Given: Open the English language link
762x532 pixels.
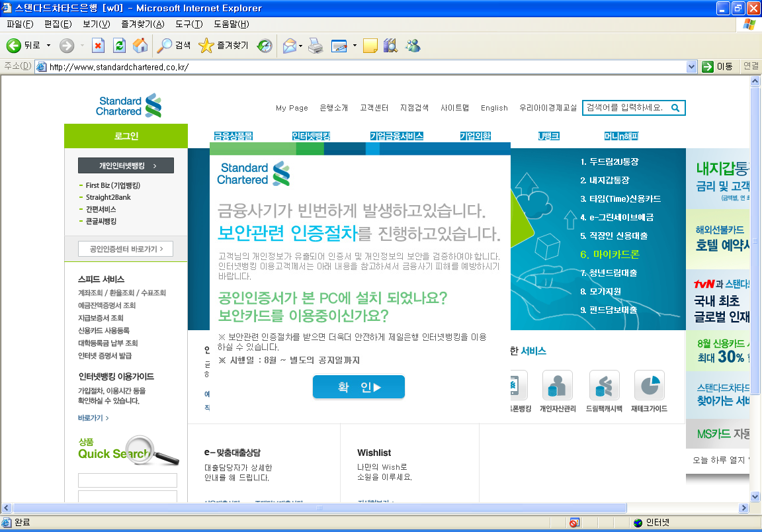Looking at the screenshot, I should pyautogui.click(x=494, y=108).
